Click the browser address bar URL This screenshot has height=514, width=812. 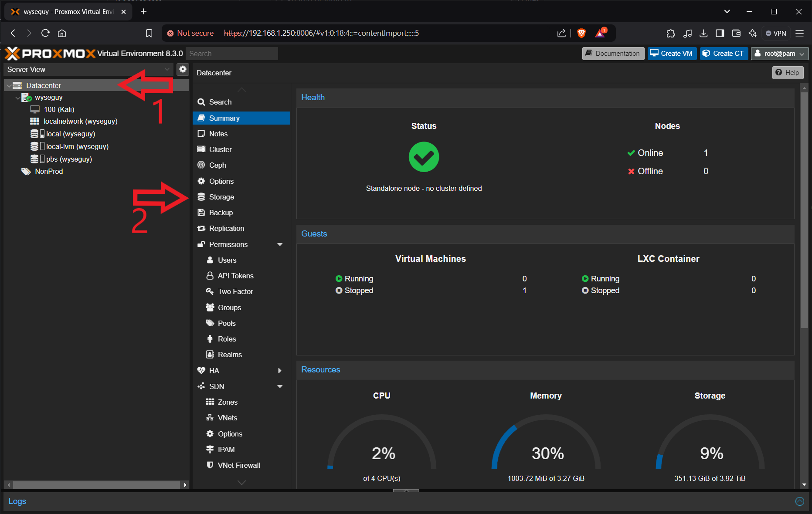click(x=321, y=33)
